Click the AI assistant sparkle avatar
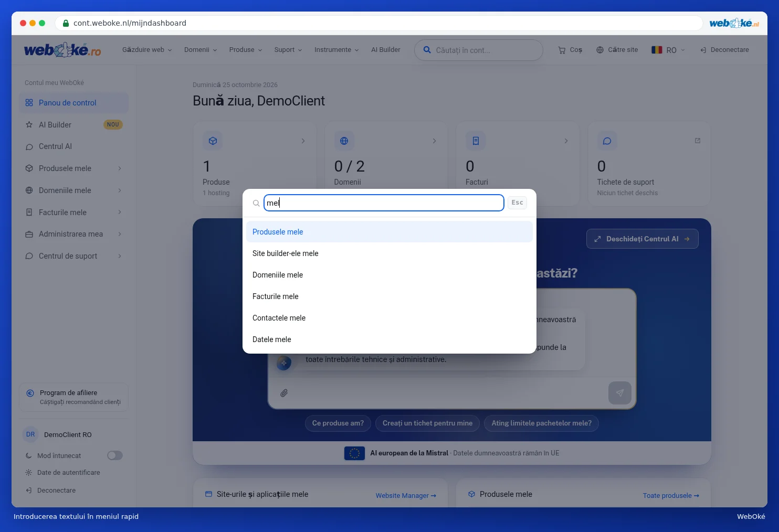779x532 pixels. pos(284,363)
